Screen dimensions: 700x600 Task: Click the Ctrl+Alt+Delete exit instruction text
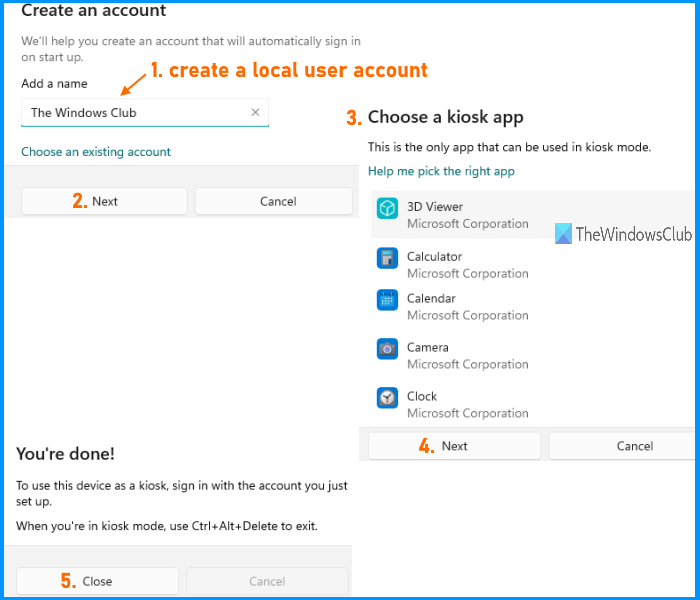click(x=167, y=526)
